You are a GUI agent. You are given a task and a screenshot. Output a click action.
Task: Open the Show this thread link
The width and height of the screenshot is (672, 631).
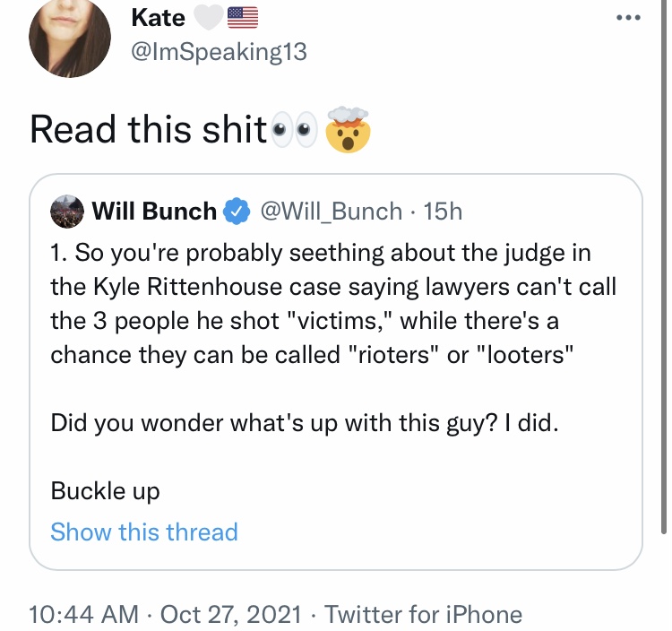tap(144, 532)
